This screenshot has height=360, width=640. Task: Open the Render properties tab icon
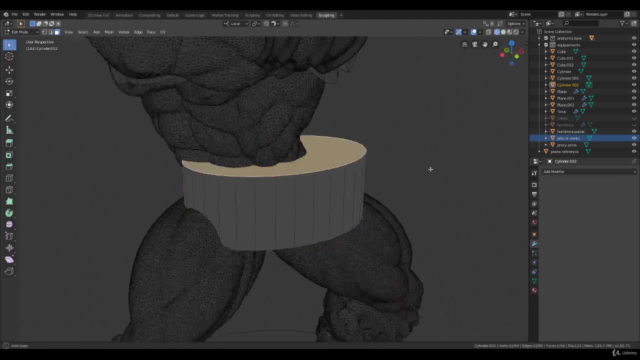click(534, 185)
